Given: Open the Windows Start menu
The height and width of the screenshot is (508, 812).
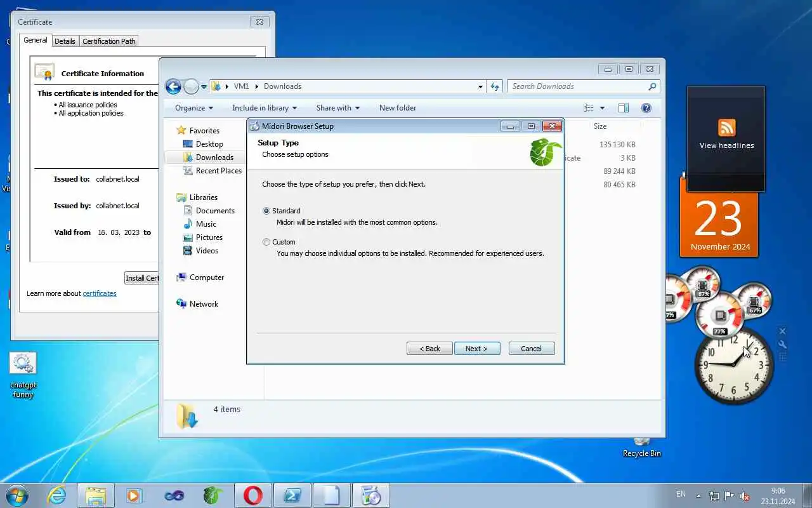Looking at the screenshot, I should tap(16, 495).
